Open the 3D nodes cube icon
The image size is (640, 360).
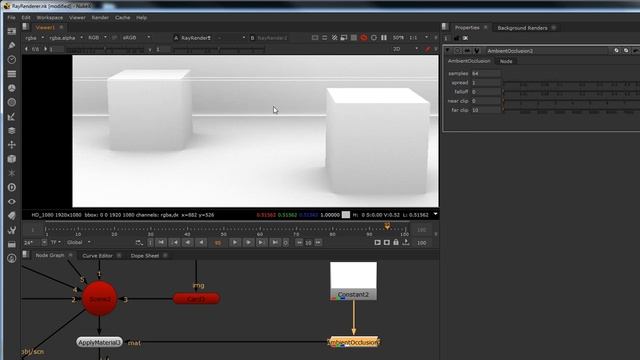coord(12,159)
